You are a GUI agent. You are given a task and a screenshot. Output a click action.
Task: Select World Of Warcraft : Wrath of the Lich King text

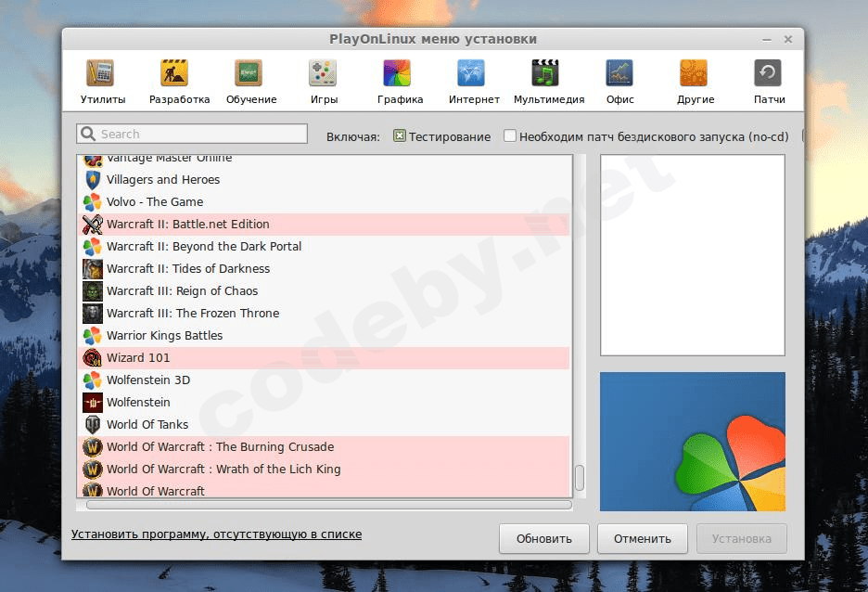(x=223, y=470)
